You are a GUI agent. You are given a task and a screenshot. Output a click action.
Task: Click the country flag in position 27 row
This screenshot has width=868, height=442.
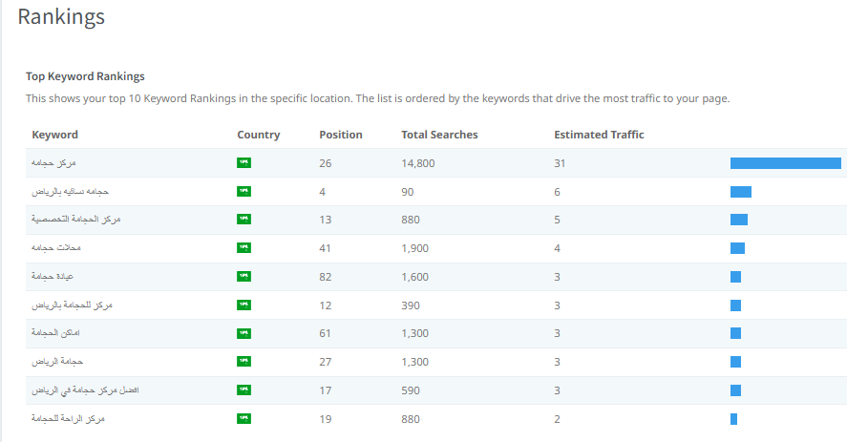click(243, 361)
